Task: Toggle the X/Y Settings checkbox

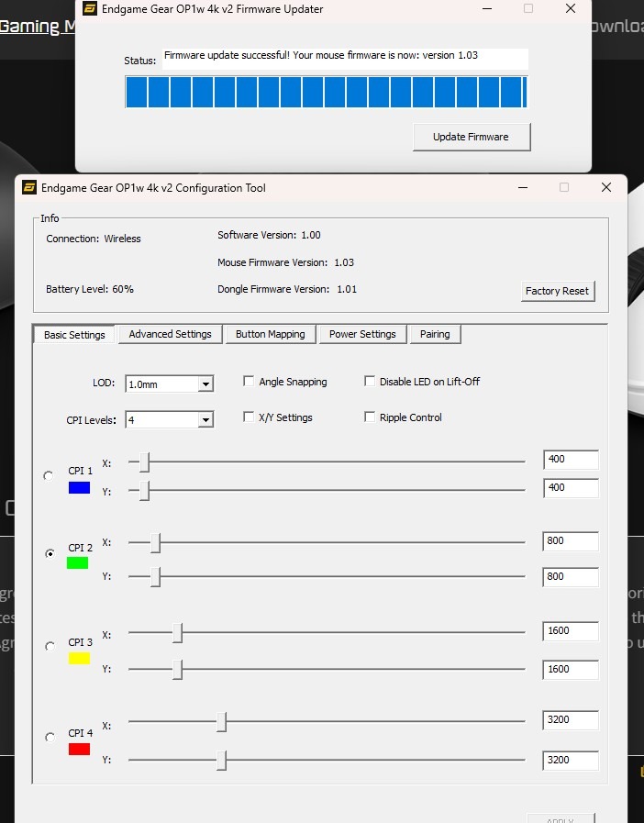Action: [249, 417]
